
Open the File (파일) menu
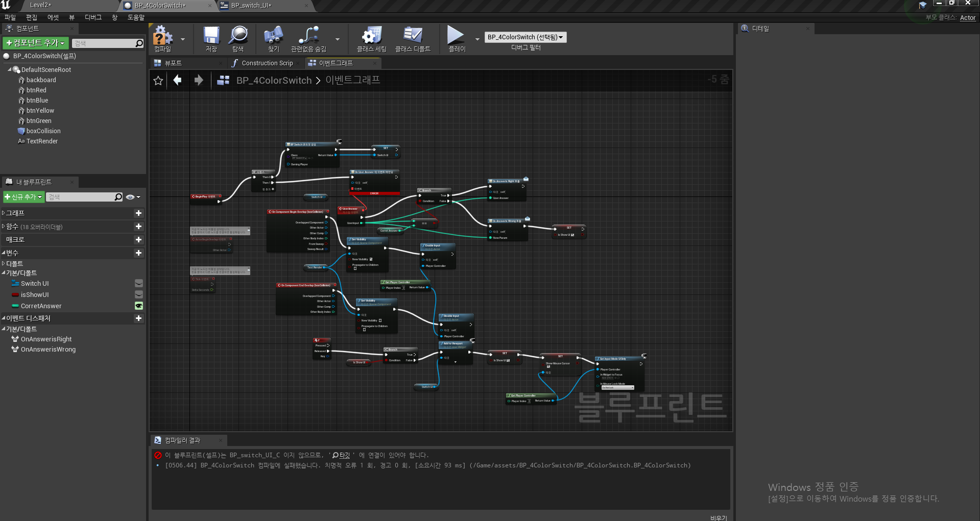pyautogui.click(x=10, y=17)
